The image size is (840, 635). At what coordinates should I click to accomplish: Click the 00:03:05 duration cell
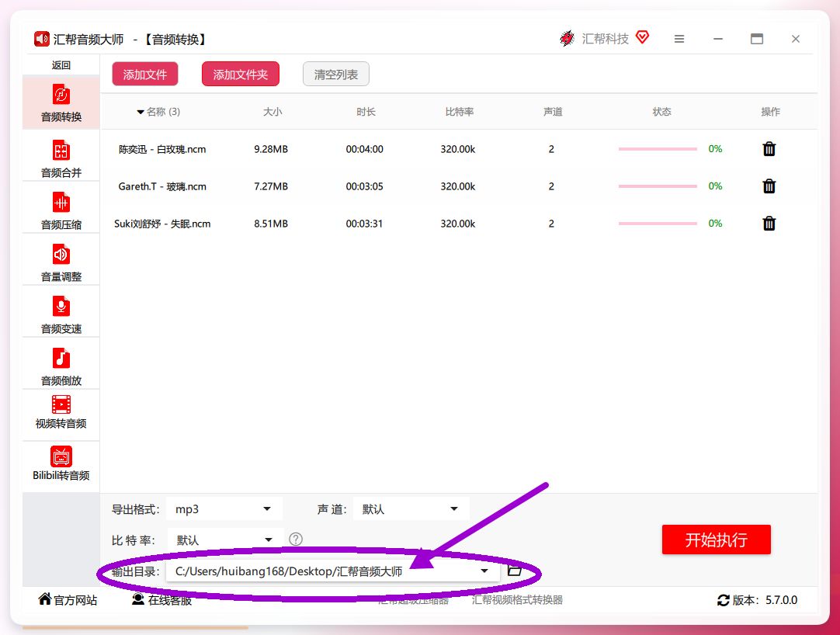click(x=364, y=186)
